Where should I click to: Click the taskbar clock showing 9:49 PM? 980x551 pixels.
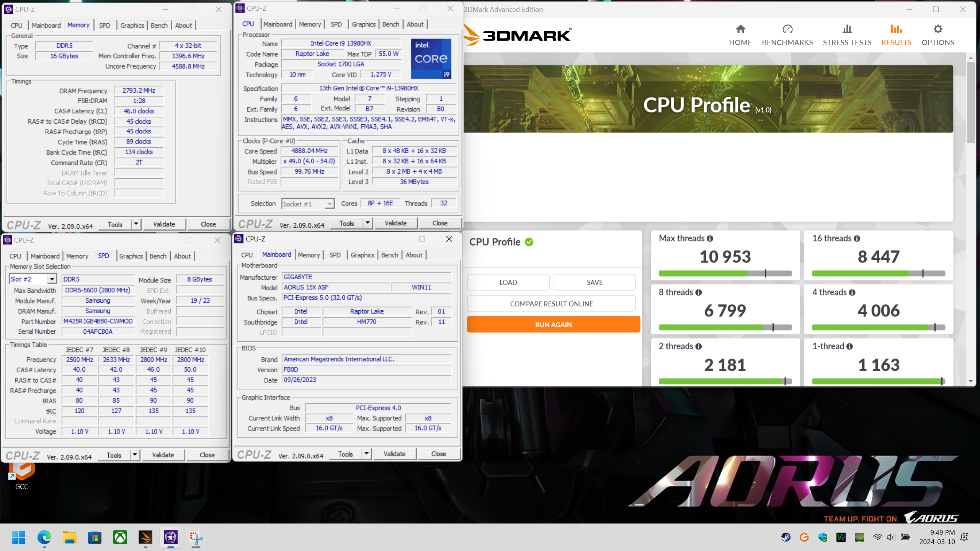coord(937,537)
